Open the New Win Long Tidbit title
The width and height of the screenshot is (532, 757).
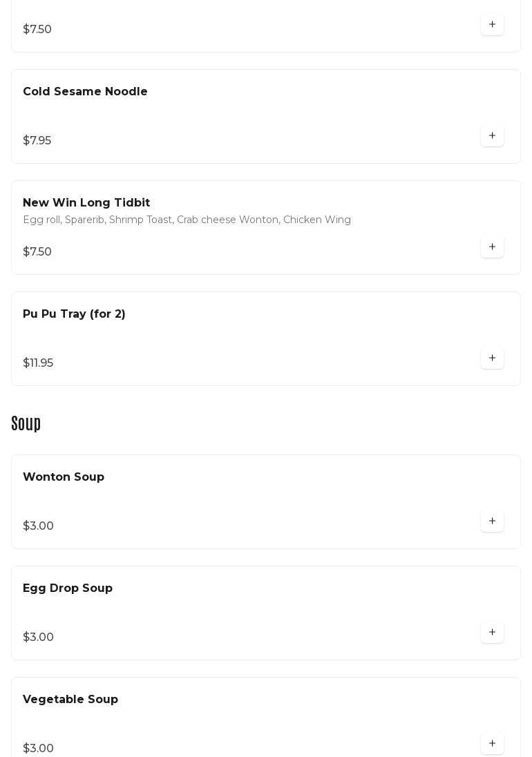pos(86,203)
